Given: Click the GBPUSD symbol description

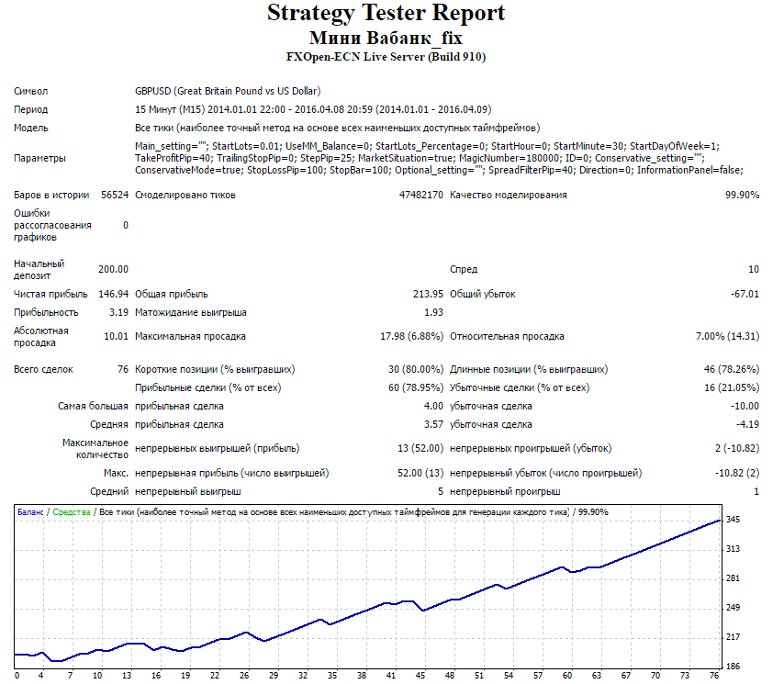Looking at the screenshot, I should click(x=228, y=91).
